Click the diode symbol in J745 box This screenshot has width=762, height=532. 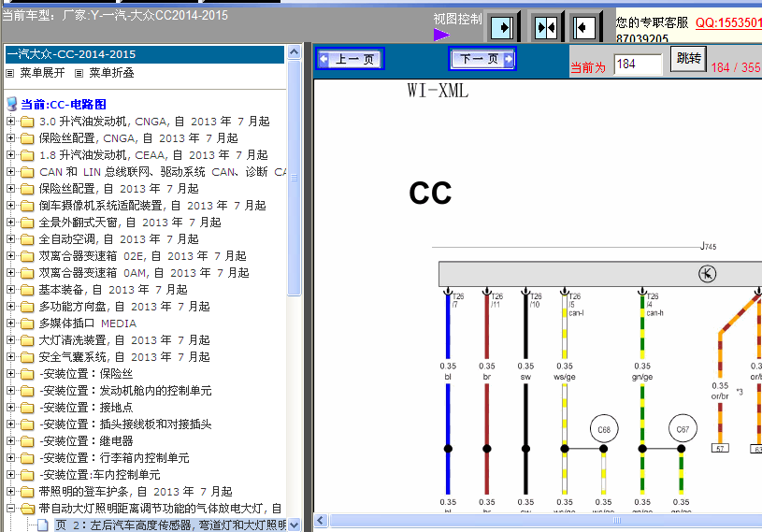pyautogui.click(x=707, y=274)
